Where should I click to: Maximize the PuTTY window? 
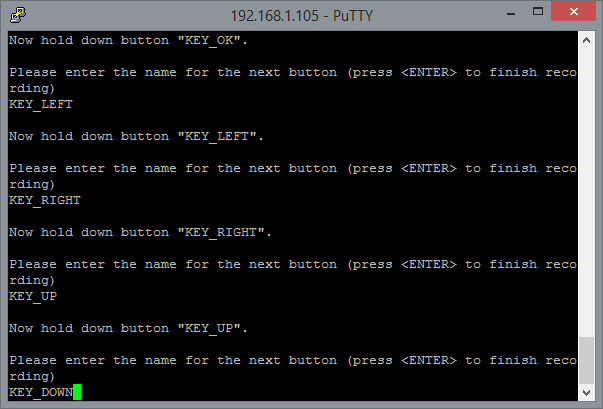coord(538,12)
